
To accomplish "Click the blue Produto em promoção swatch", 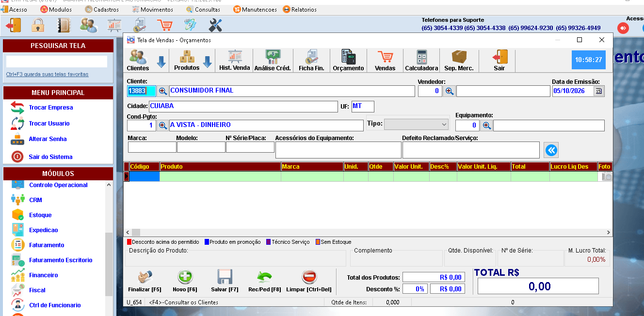I will tap(207, 242).
